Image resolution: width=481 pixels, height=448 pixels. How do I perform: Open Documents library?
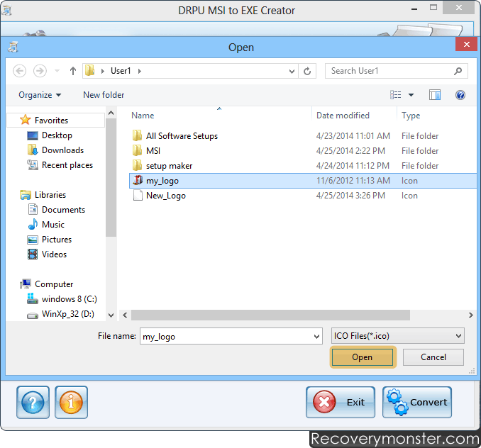pyautogui.click(x=63, y=210)
